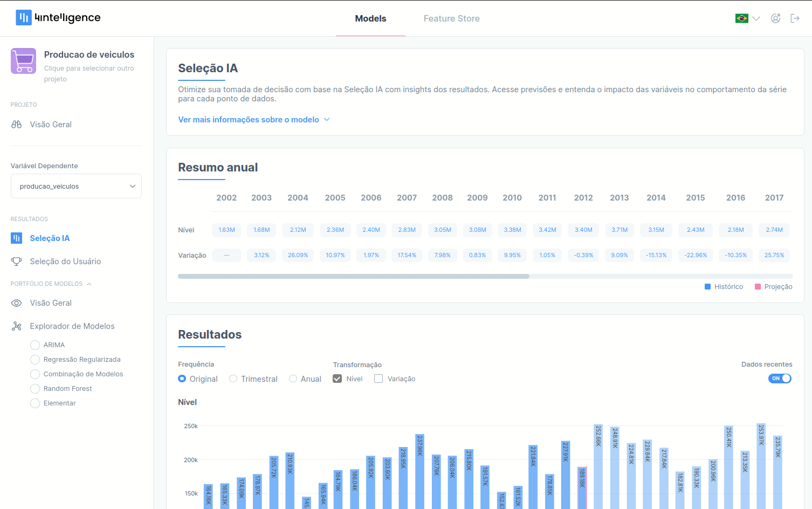Open the producao_veiculos variable dropdown

(76, 186)
